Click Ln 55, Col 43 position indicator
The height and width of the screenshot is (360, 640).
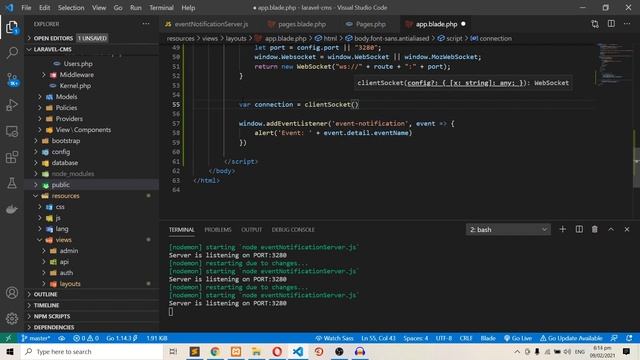click(x=378, y=338)
